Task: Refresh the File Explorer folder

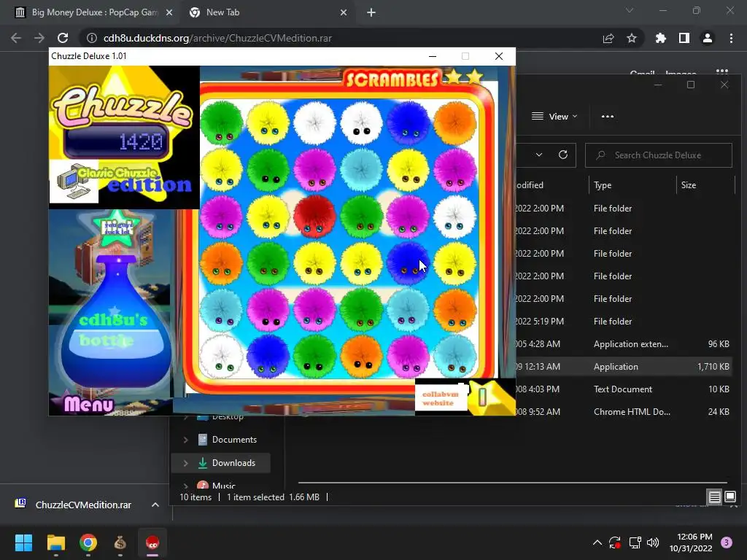Action: click(563, 155)
